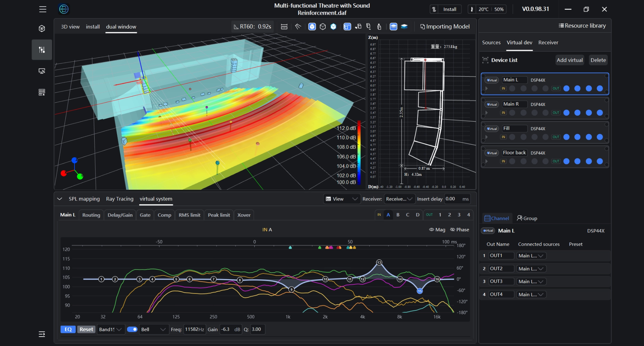Image resolution: width=644 pixels, height=346 pixels.
Task: Open the View dropdown
Action: [342, 199]
